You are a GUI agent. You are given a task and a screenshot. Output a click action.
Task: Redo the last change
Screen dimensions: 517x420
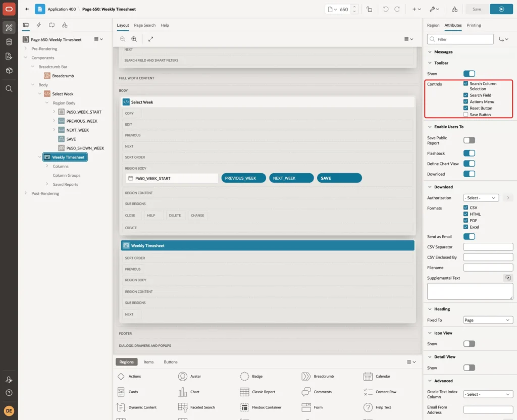coord(397,9)
